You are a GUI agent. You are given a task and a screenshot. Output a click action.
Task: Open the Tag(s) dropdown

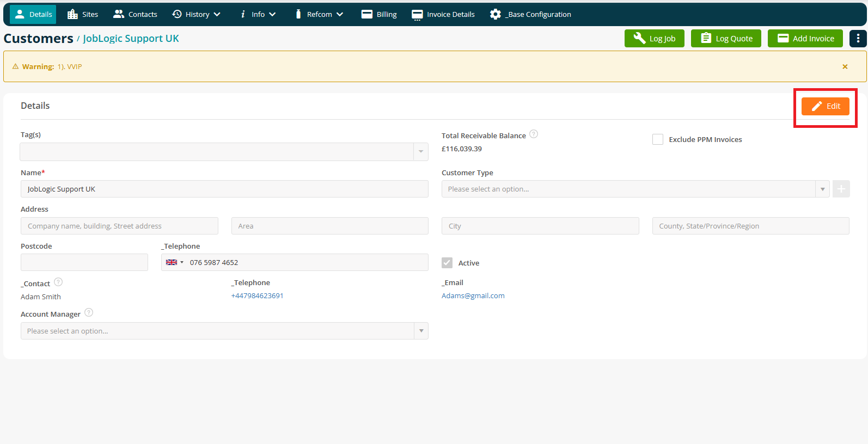click(x=224, y=152)
